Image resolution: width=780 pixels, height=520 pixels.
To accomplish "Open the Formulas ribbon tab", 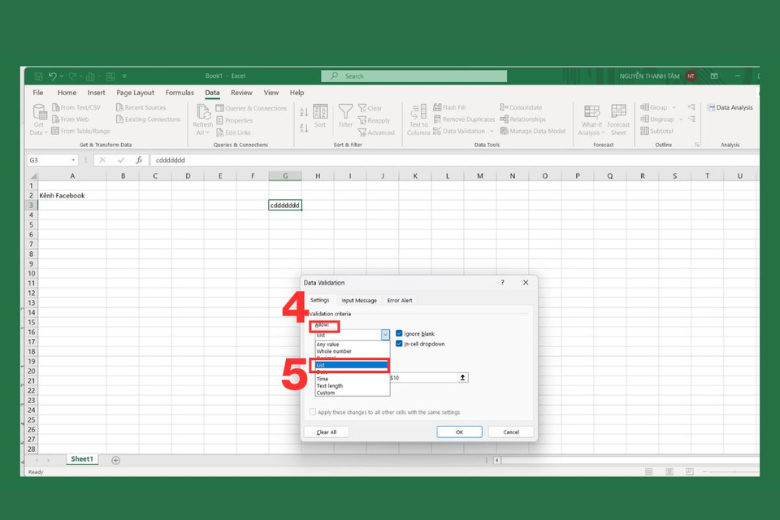I will [180, 93].
